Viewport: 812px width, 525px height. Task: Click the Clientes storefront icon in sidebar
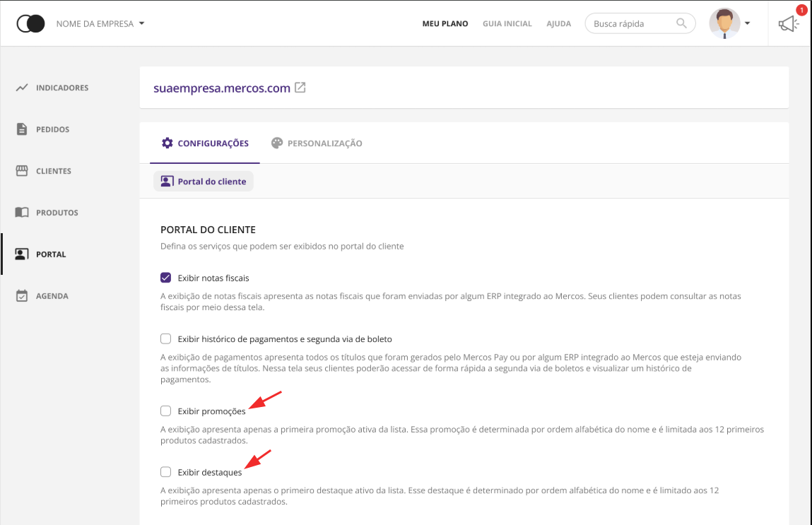coord(22,171)
